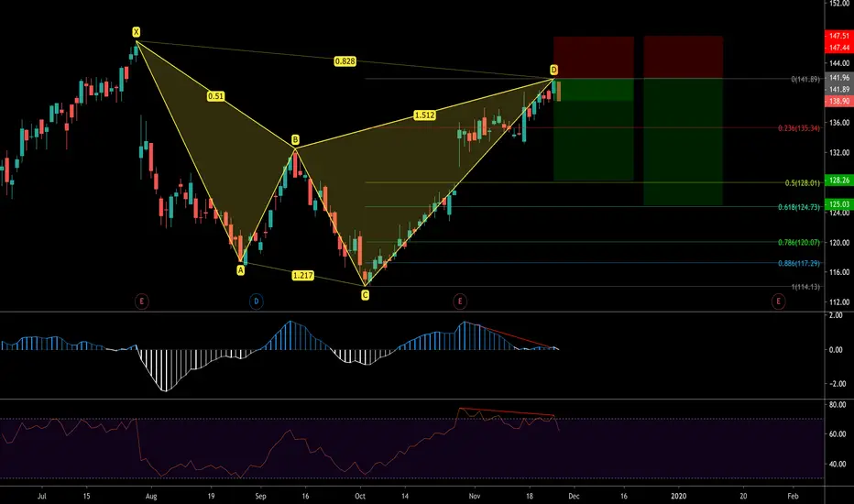Select the X point label of the pattern
This screenshot has height=504, width=854.
pyautogui.click(x=137, y=32)
